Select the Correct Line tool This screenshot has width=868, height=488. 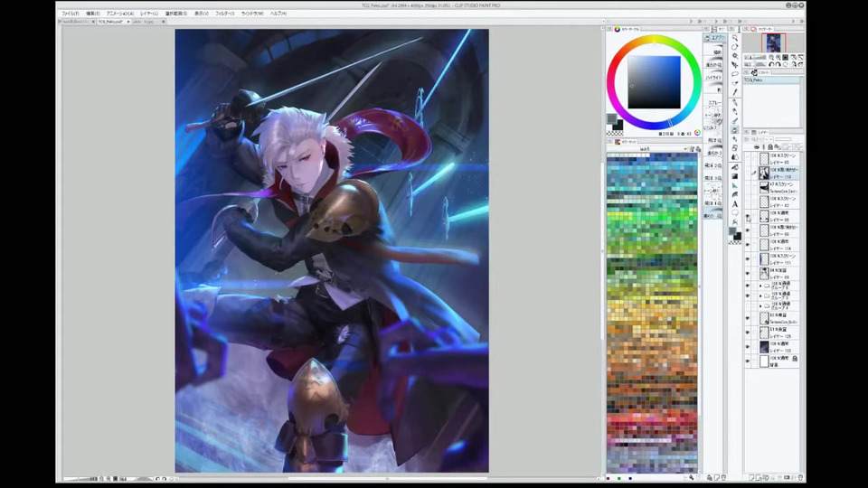(x=734, y=222)
